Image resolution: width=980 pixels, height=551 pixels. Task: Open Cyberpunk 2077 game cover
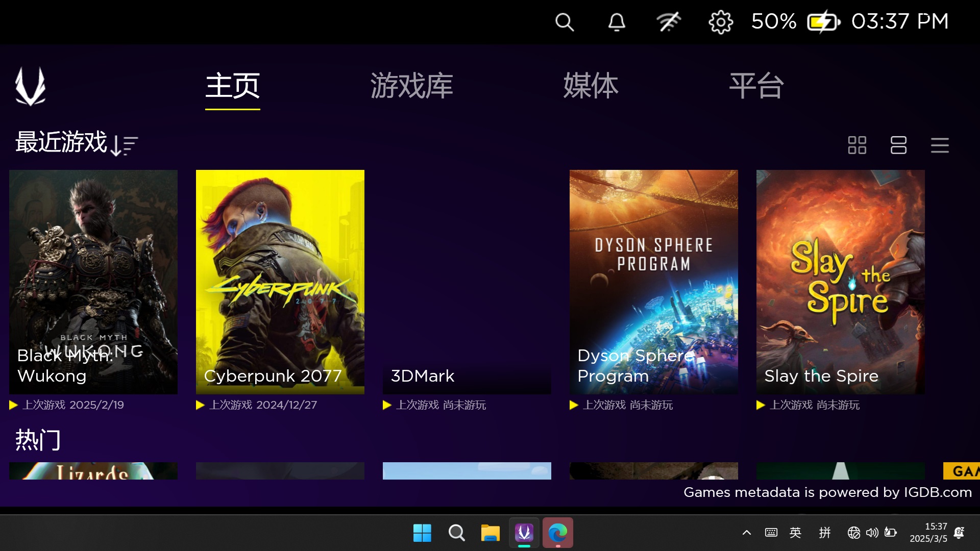point(280,282)
